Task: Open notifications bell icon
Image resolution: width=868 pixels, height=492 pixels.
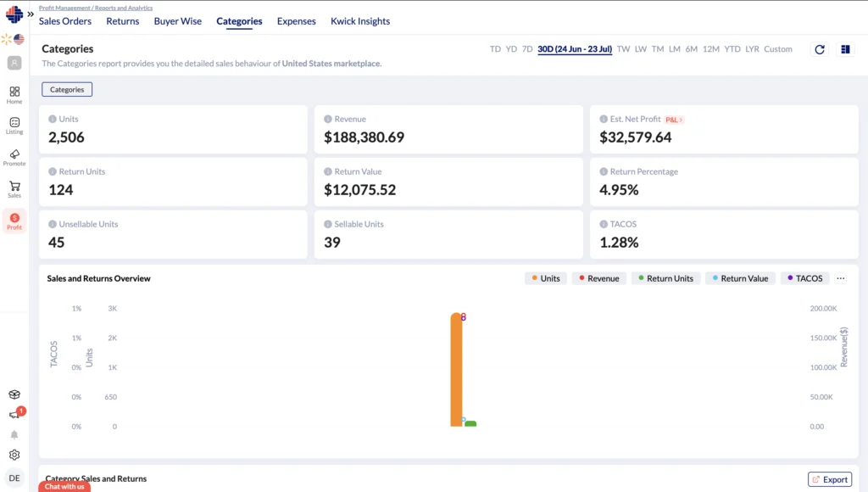Action: click(14, 435)
